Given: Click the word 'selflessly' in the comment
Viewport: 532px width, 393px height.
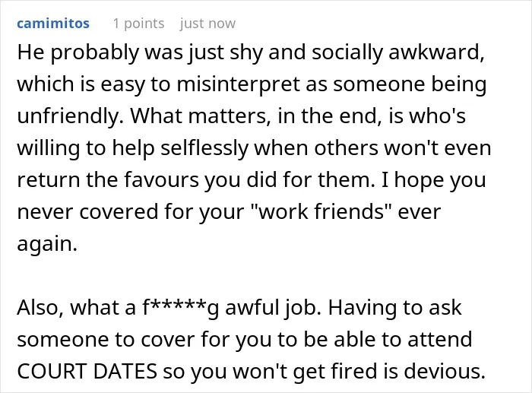Looking at the screenshot, I should [204, 148].
